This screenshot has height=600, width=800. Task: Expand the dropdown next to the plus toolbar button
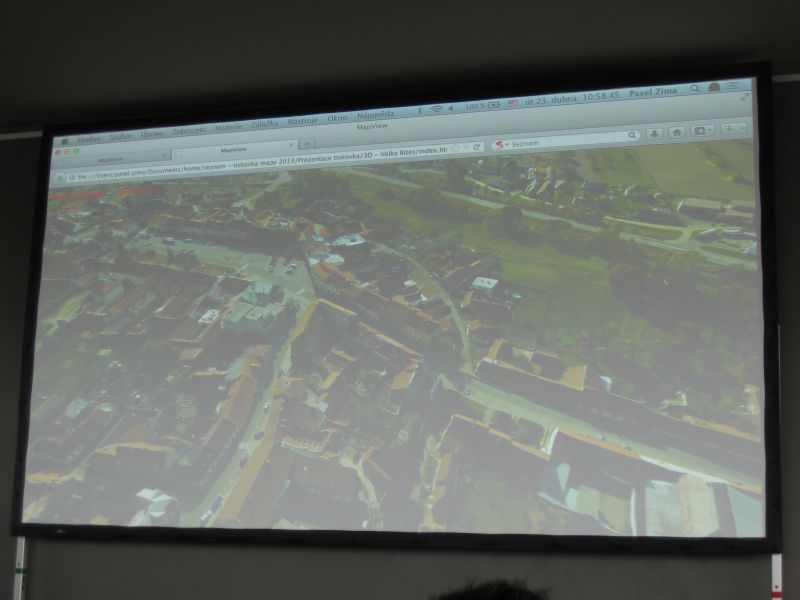[x=743, y=130]
